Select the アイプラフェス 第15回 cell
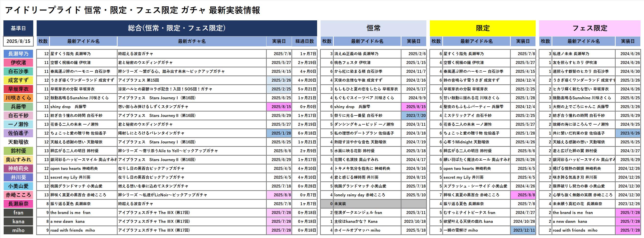The height and width of the screenshot is (238, 644). coord(191,80)
